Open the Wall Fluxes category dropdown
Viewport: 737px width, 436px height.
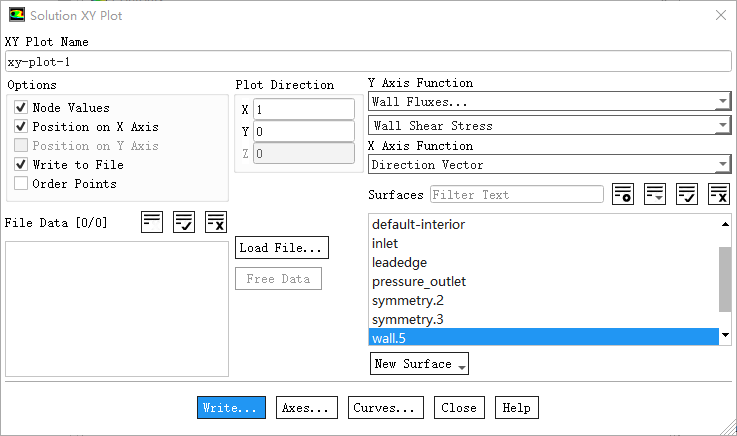549,102
